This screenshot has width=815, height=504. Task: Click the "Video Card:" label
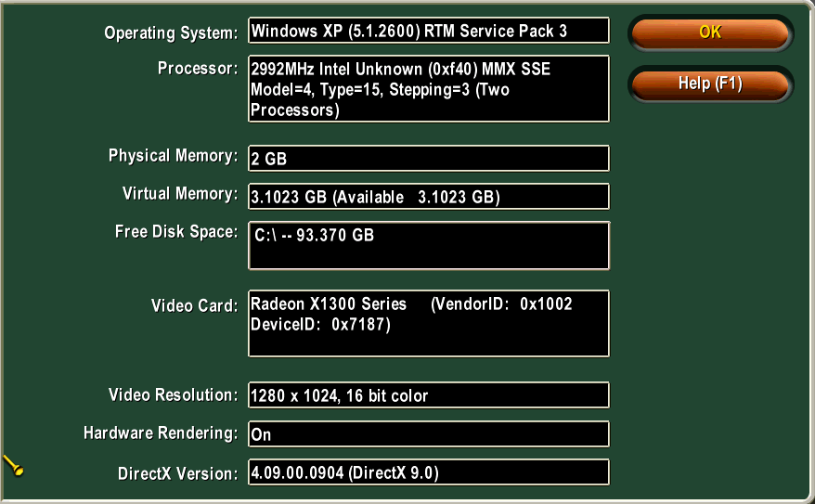[x=194, y=305]
